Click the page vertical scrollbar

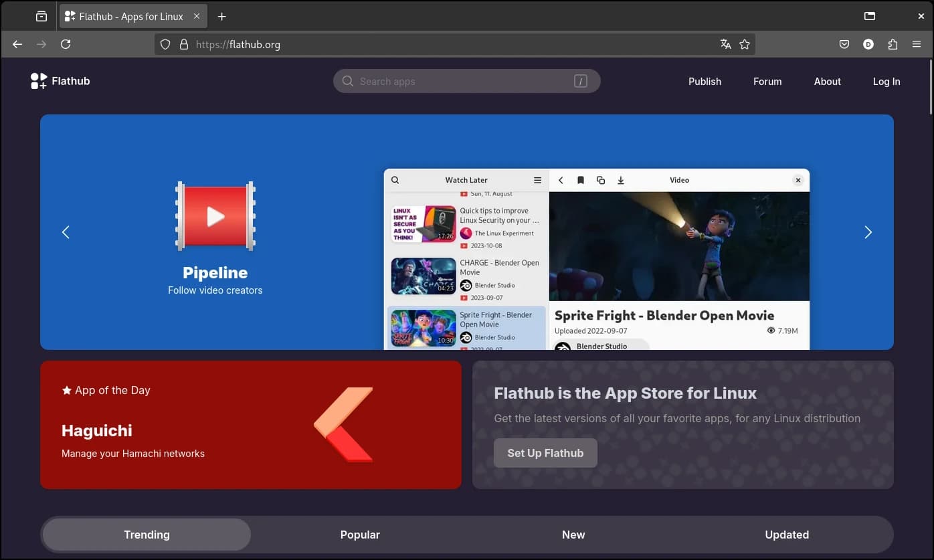pyautogui.click(x=930, y=87)
